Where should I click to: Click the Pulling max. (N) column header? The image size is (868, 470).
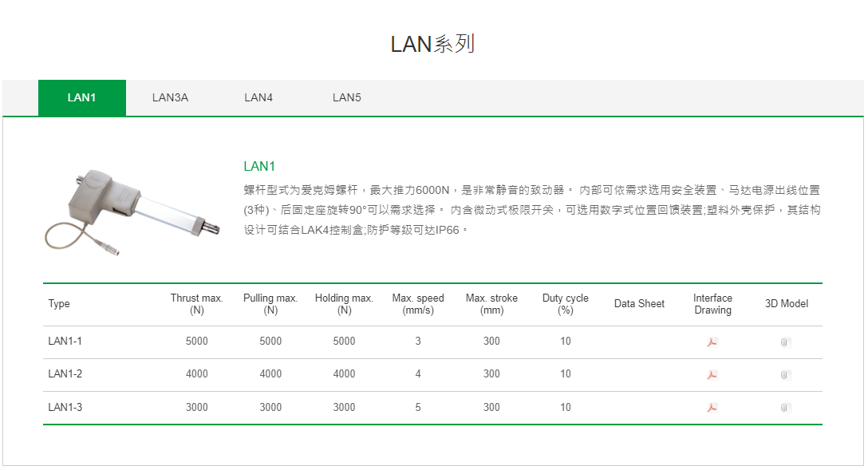point(270,304)
